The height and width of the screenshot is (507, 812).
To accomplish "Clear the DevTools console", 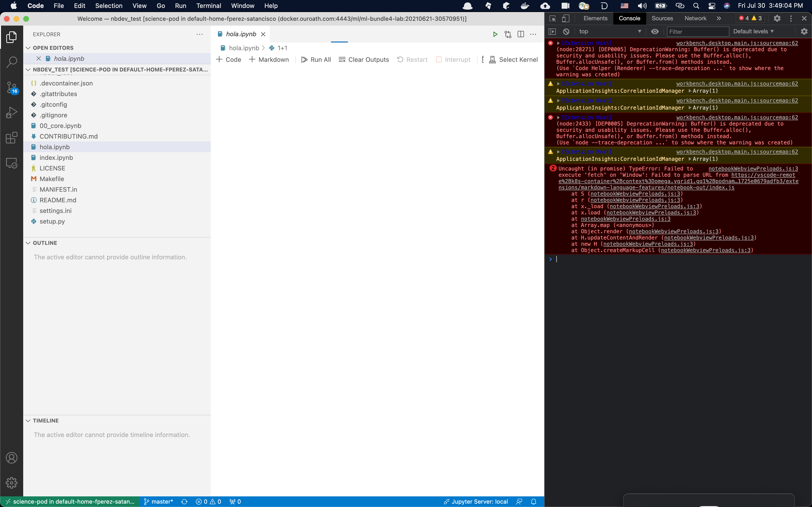I will point(566,32).
